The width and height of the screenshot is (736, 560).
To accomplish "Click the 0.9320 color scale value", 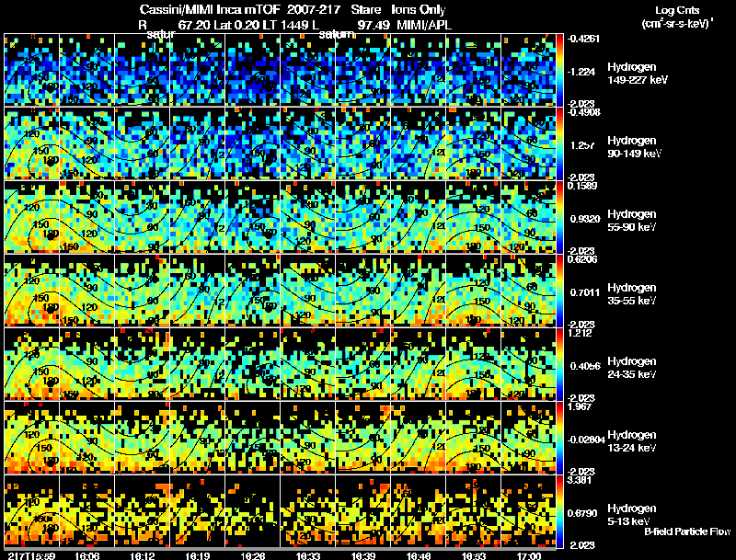I will coord(585,219).
